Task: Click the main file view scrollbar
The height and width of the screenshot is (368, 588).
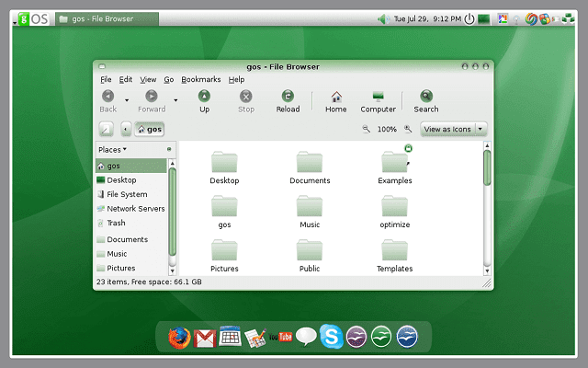Action: 487,209
